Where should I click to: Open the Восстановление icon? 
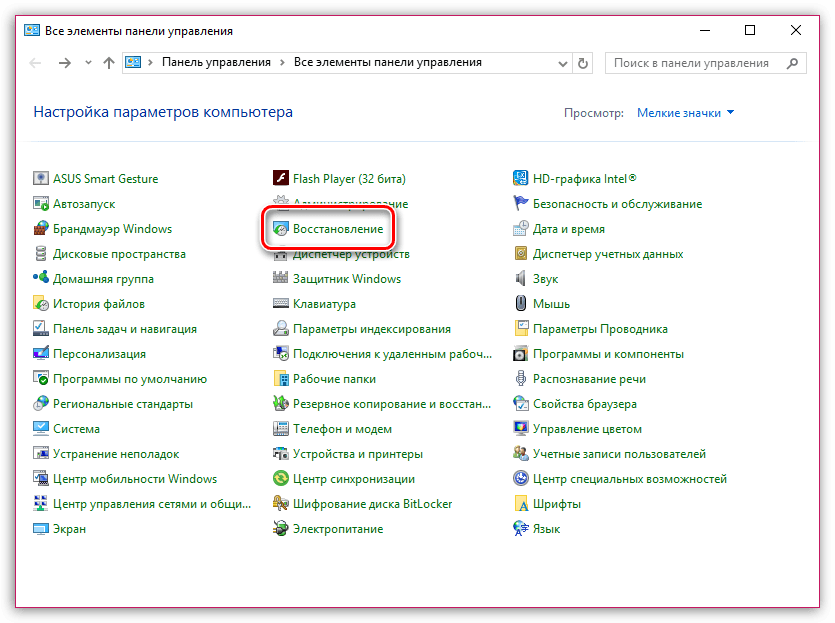pyautogui.click(x=281, y=229)
